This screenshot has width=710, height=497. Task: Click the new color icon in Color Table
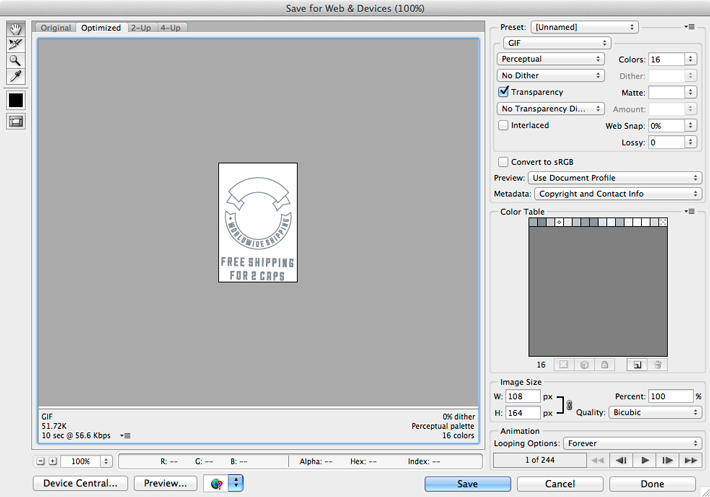coord(637,365)
